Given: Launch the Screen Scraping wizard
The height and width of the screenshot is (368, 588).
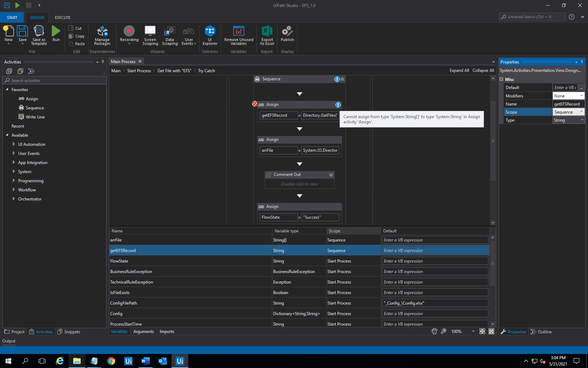Looking at the screenshot, I should tap(150, 35).
